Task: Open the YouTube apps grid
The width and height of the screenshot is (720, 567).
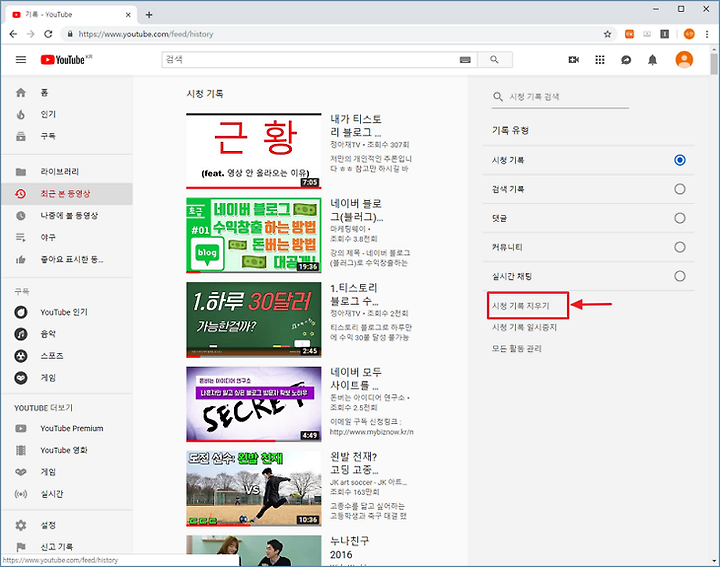Action: tap(600, 60)
